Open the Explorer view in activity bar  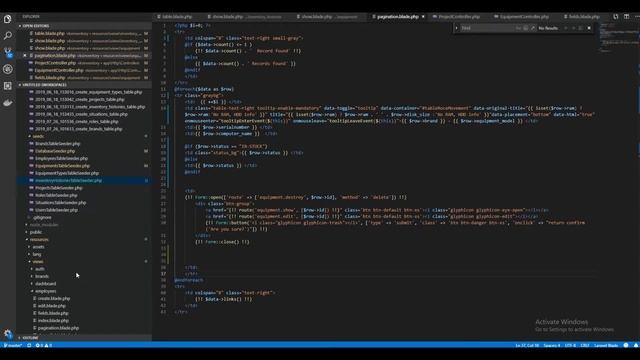pos(7,19)
